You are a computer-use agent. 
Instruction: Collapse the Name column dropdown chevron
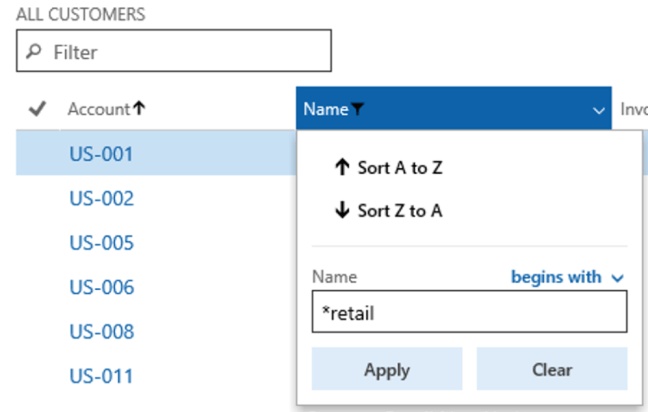(598, 110)
